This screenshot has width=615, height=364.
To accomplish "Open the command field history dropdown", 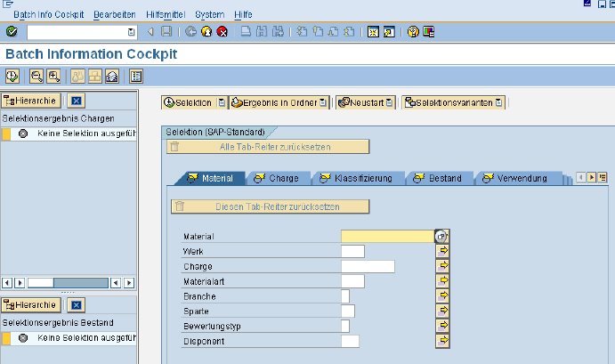I will [x=132, y=32].
